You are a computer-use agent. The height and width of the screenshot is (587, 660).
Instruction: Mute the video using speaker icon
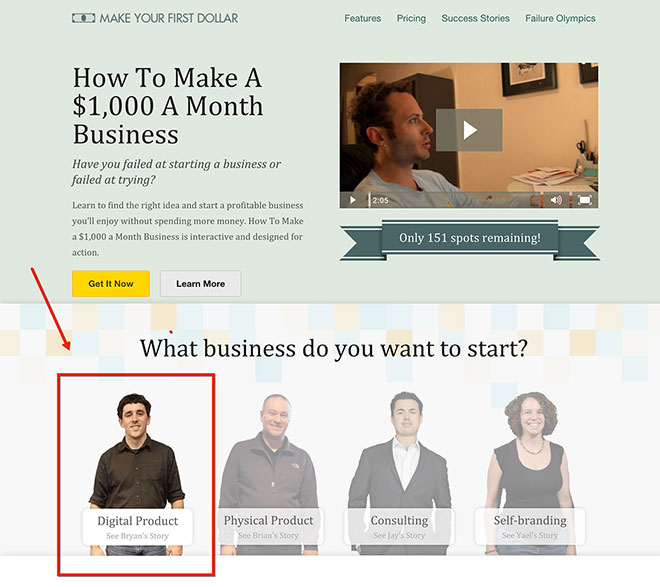[556, 200]
